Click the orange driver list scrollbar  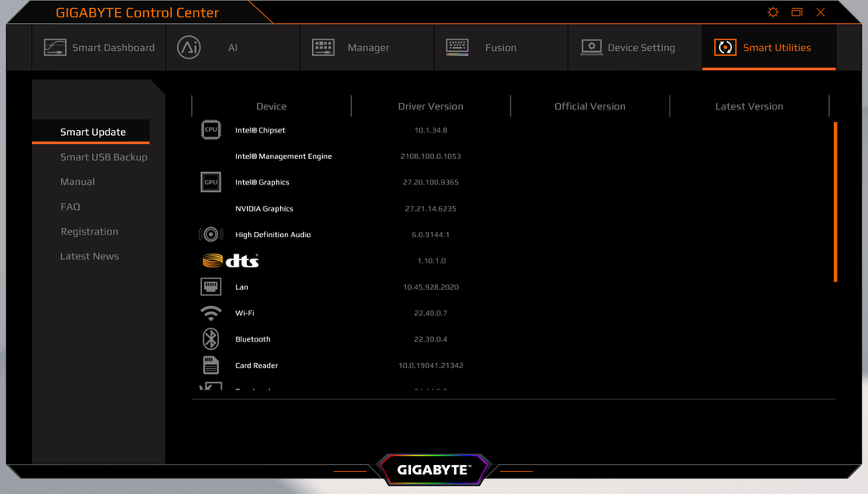835,202
